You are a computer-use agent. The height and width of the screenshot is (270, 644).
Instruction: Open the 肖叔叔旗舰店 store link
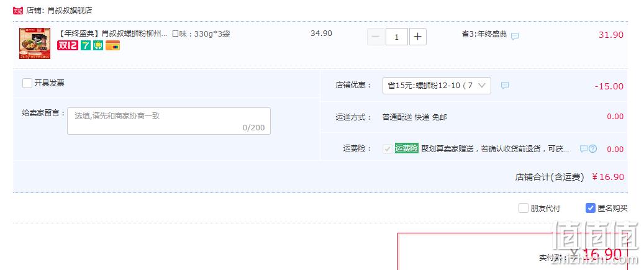click(x=70, y=11)
